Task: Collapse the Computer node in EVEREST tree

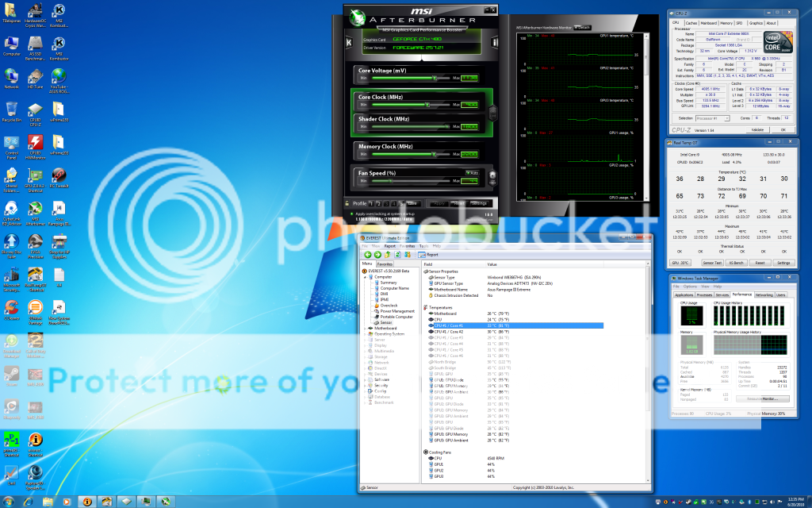Action: tap(365, 277)
